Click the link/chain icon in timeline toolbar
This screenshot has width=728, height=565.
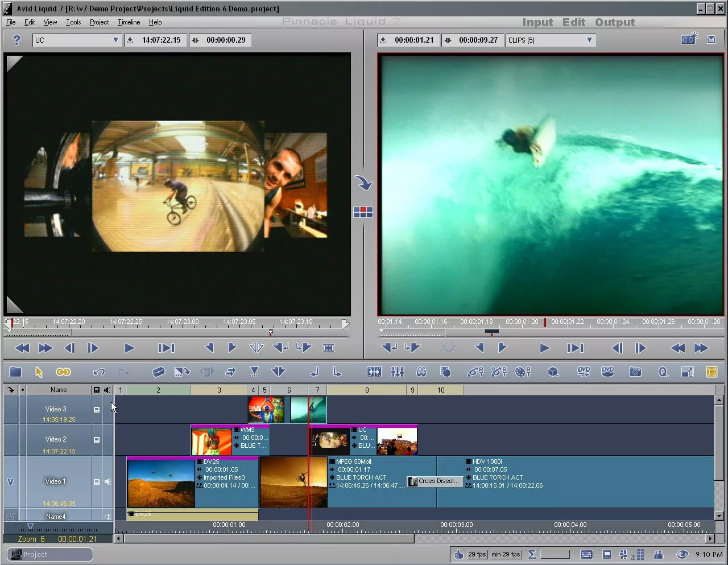(x=63, y=372)
